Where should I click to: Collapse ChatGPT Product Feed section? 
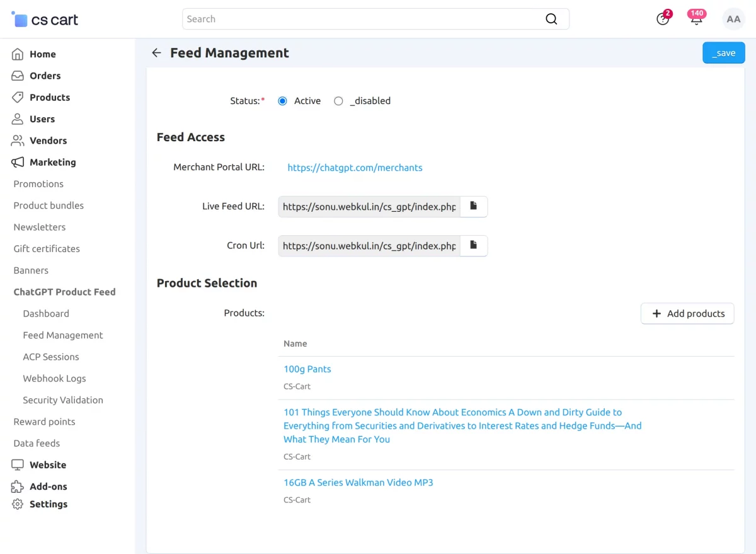coord(64,292)
